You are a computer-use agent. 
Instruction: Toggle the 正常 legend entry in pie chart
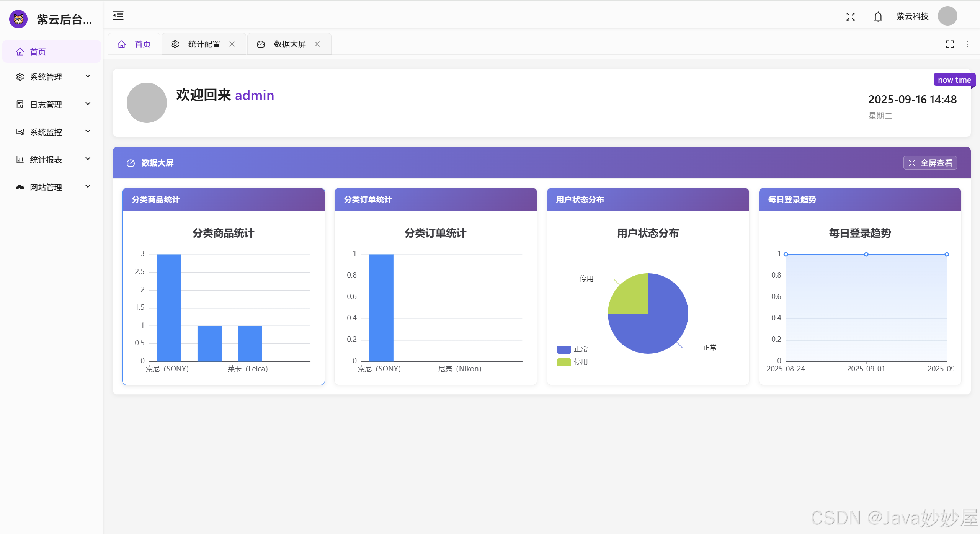[x=572, y=349]
